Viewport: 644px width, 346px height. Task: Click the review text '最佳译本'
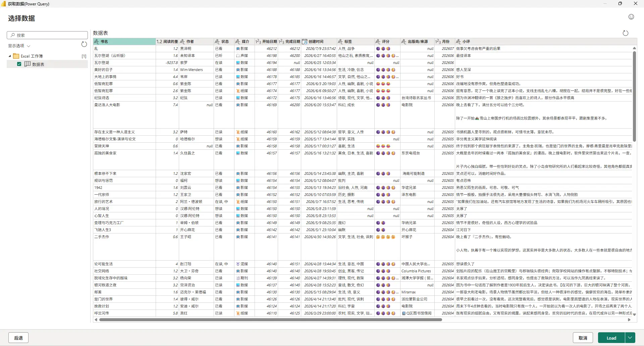click(x=463, y=56)
